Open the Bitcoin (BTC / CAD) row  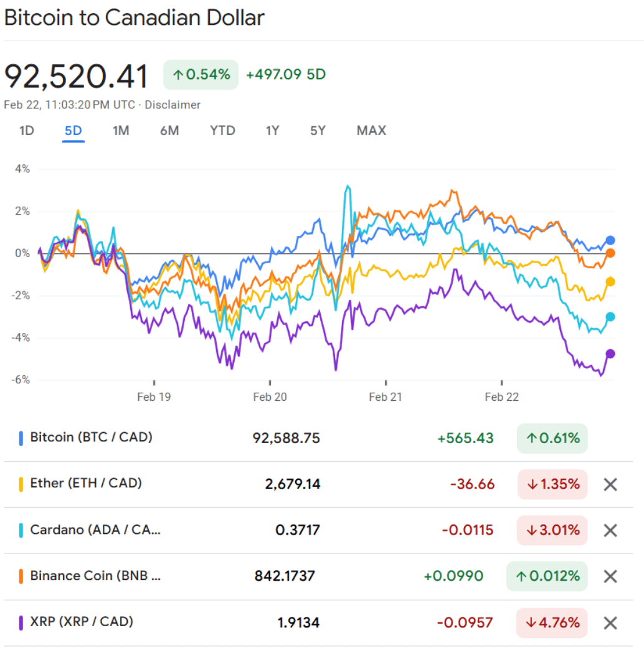[x=91, y=438]
